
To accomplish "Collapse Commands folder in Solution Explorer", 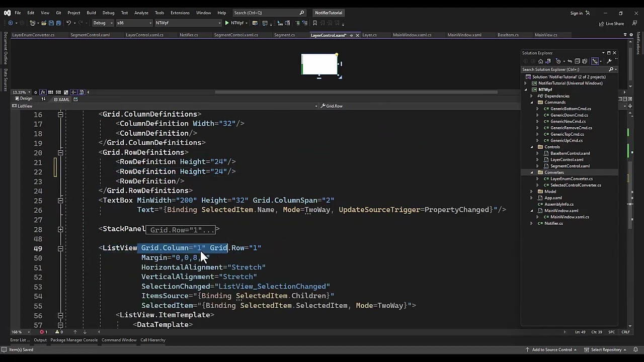I will [532, 102].
